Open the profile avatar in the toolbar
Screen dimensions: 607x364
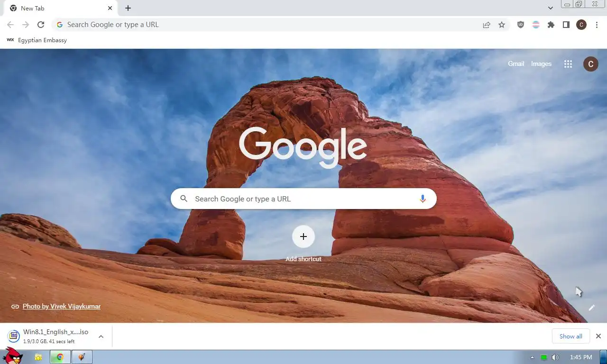[581, 25]
